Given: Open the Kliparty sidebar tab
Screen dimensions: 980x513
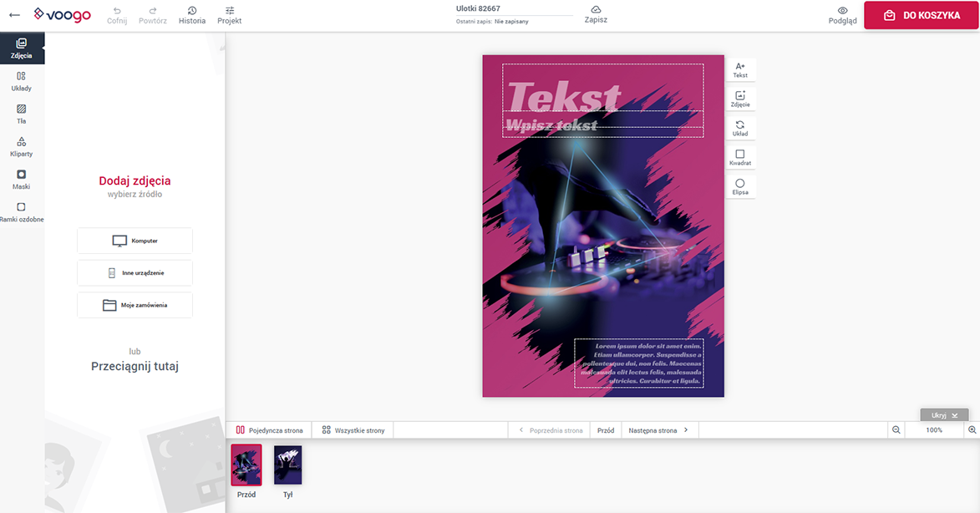Looking at the screenshot, I should tap(22, 146).
